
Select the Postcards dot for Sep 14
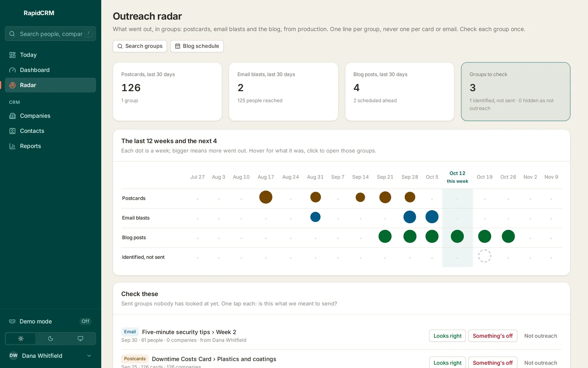coord(360,197)
